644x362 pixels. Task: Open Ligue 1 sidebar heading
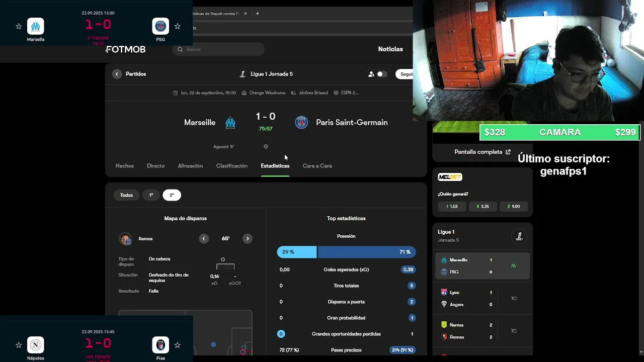point(446,232)
